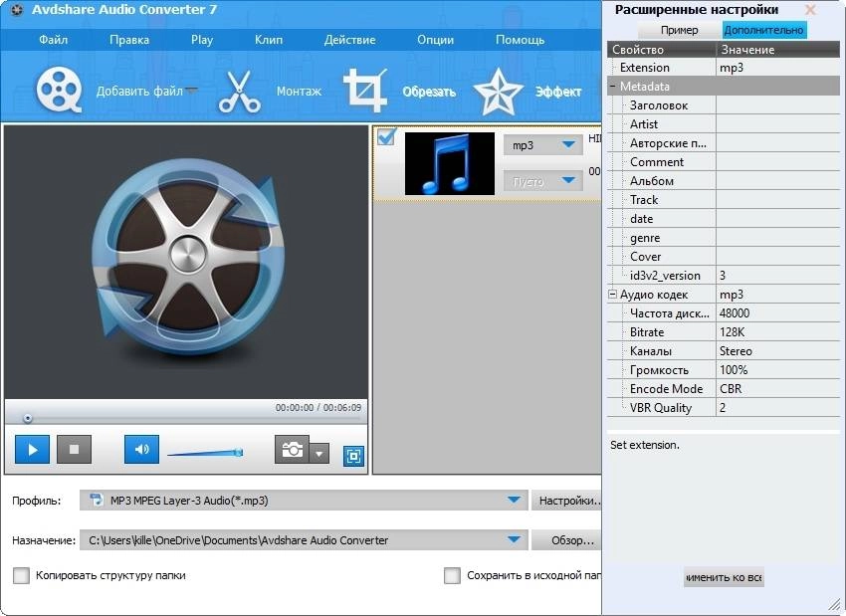Click the Заголовок value field
The height and width of the screenshot is (616, 846).
tap(778, 105)
